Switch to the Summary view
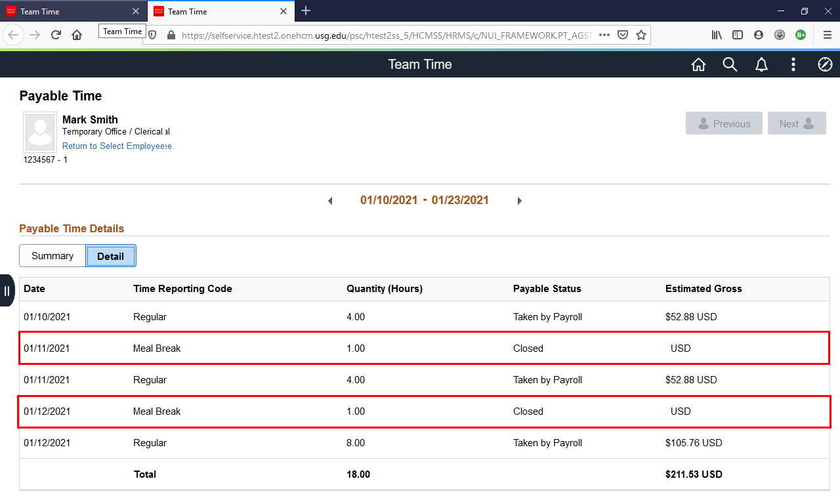This screenshot has width=840, height=504. (x=52, y=256)
